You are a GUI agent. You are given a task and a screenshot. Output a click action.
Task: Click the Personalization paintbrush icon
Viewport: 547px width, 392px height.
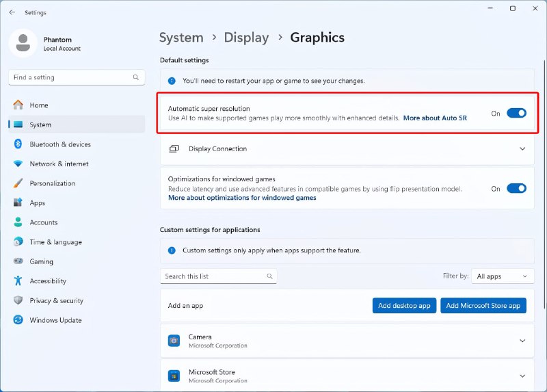pos(18,183)
